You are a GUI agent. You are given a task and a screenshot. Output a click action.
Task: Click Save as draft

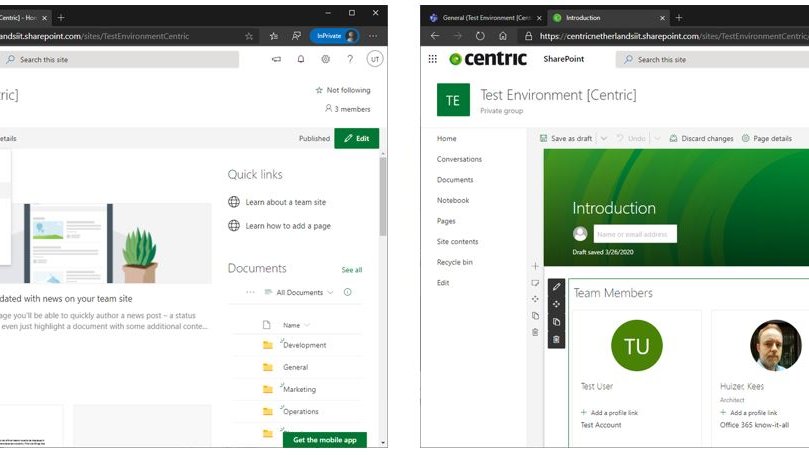click(566, 138)
